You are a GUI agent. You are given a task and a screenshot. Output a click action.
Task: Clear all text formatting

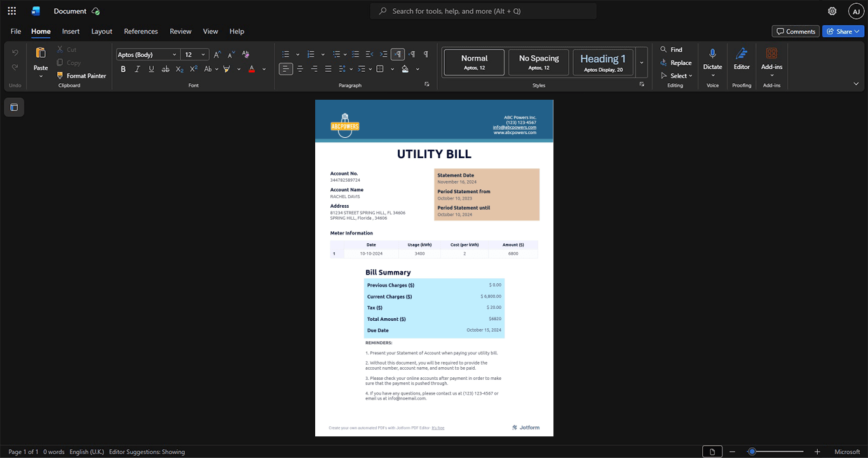coord(245,54)
